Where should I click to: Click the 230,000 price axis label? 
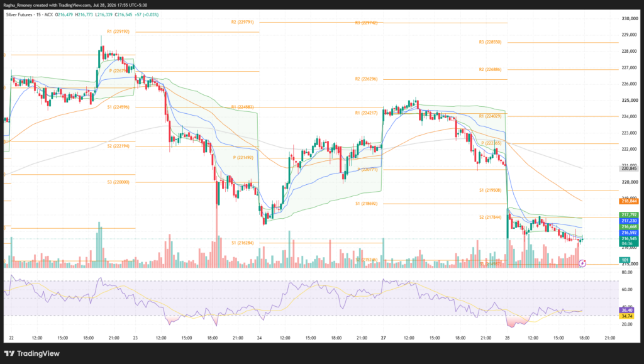click(630, 18)
